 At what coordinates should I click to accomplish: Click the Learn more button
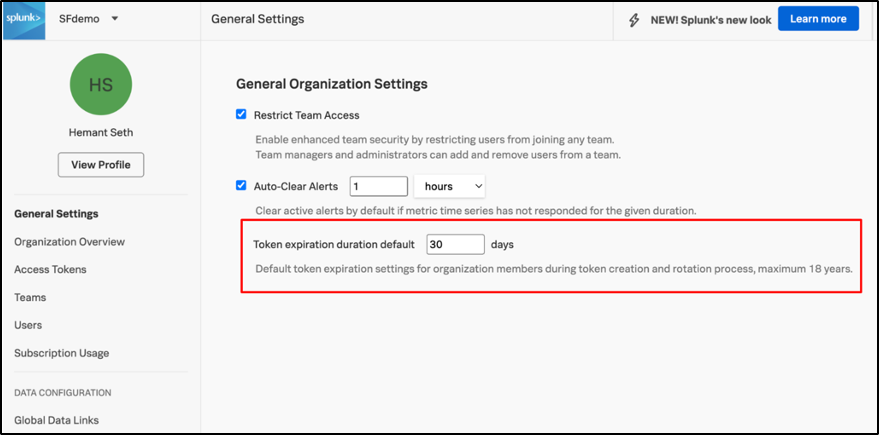click(x=817, y=19)
